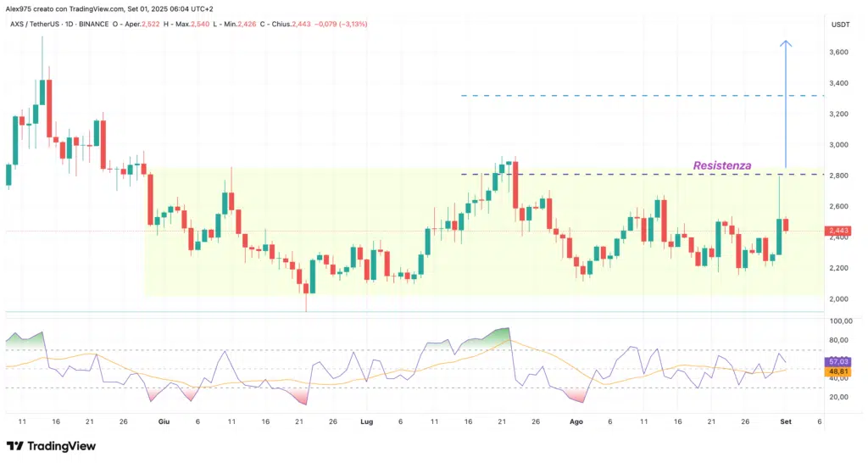Screen dimensions: 868x463
Task: Click the Giu month label on time axis
Action: click(x=164, y=421)
